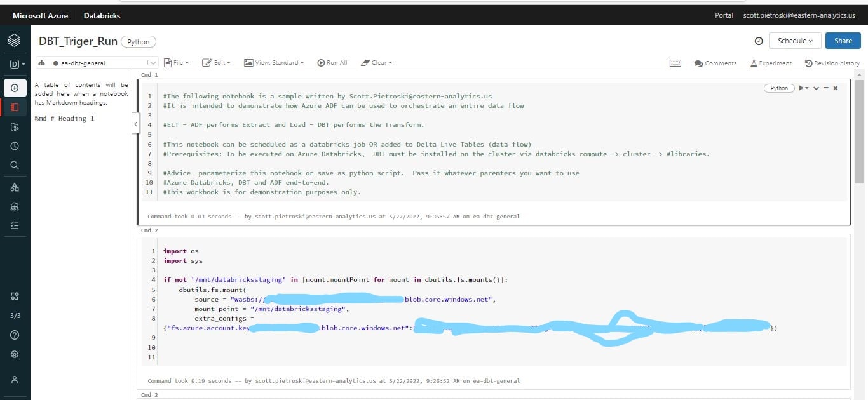
Task: Click the comment line starting "#Prerequisites"
Action: coord(436,154)
